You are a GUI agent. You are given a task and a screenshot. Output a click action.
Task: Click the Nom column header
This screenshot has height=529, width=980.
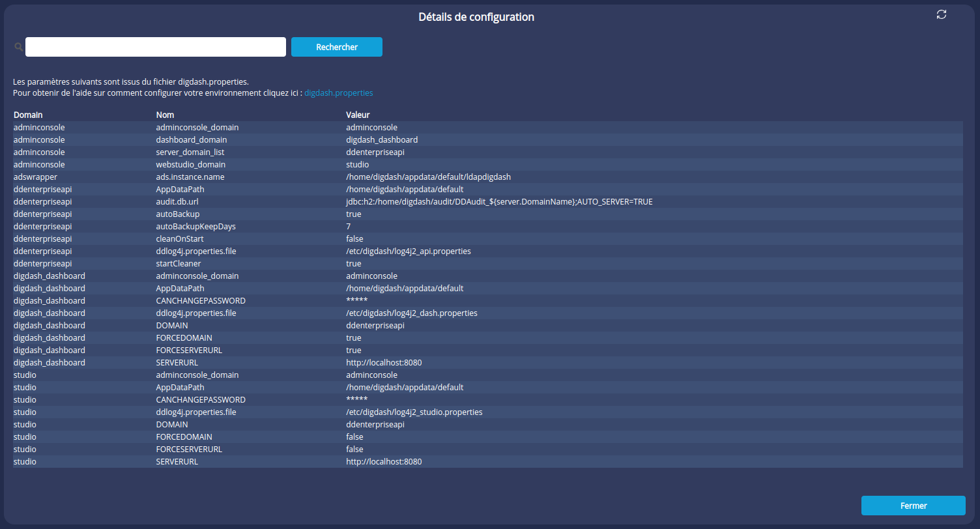coord(165,115)
